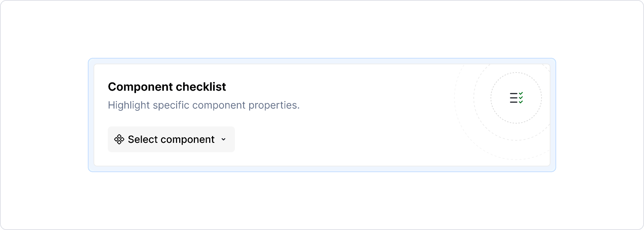Click the word "Highlight" in the description
This screenshot has width=644, height=230.
click(129, 105)
